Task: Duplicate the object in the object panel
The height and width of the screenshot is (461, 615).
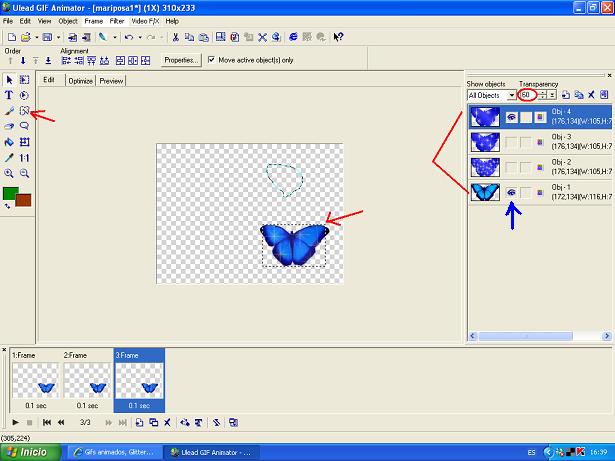Action: click(578, 95)
